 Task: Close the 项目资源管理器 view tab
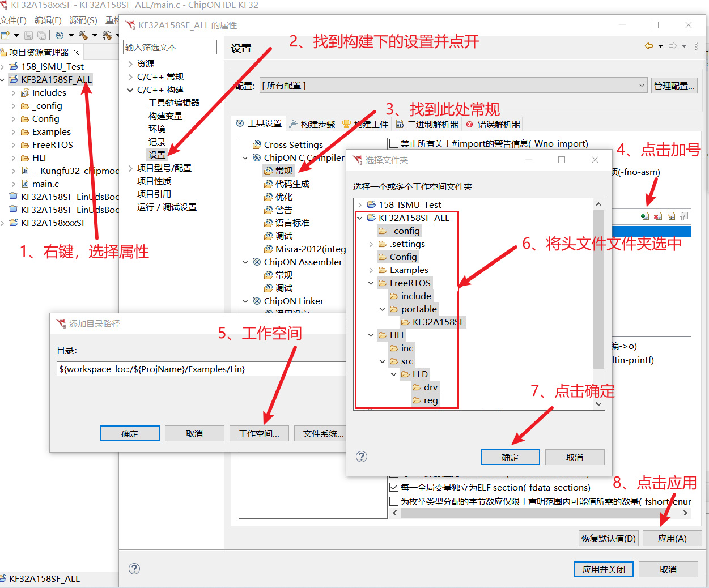pos(77,52)
